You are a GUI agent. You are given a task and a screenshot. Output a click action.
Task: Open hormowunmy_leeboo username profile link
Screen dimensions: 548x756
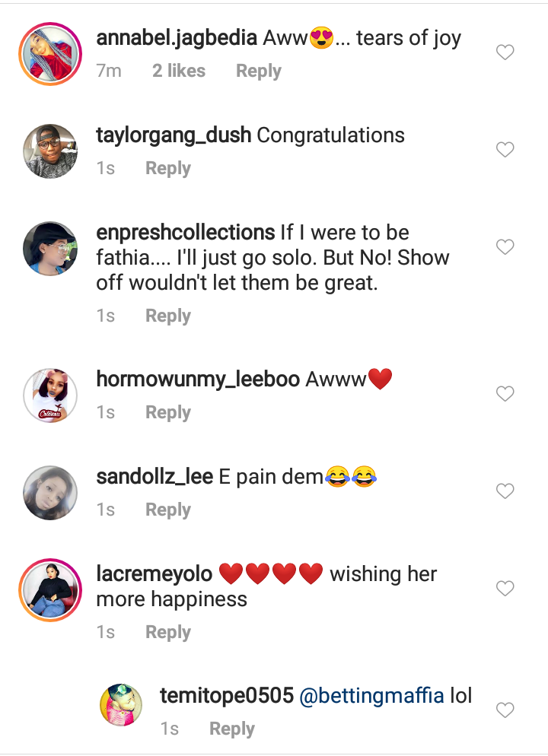coord(197,380)
